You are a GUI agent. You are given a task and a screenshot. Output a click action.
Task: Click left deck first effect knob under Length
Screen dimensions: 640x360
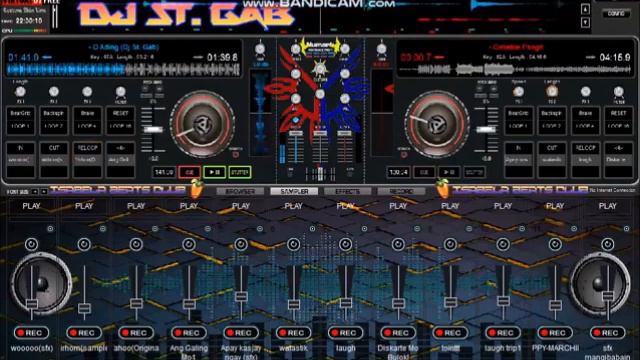tap(20, 92)
